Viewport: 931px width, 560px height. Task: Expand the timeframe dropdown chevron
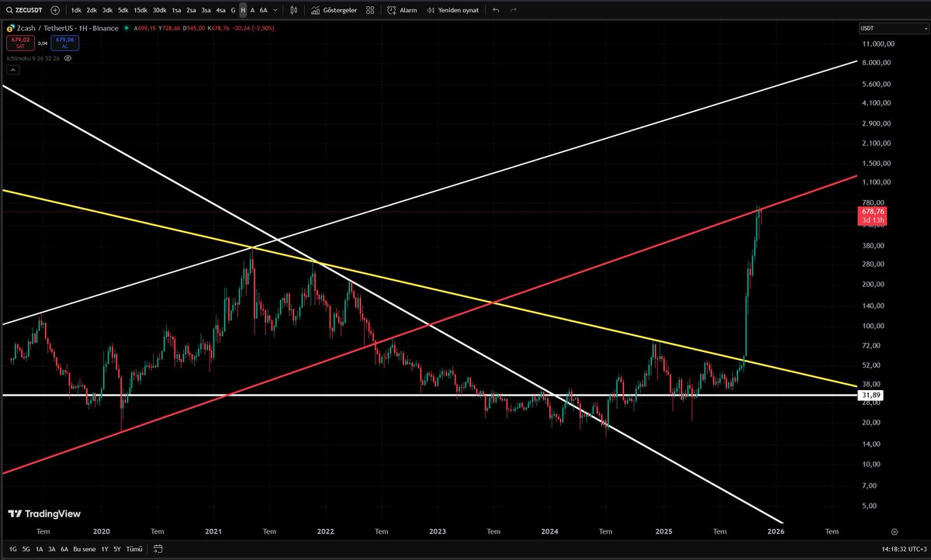(x=276, y=11)
